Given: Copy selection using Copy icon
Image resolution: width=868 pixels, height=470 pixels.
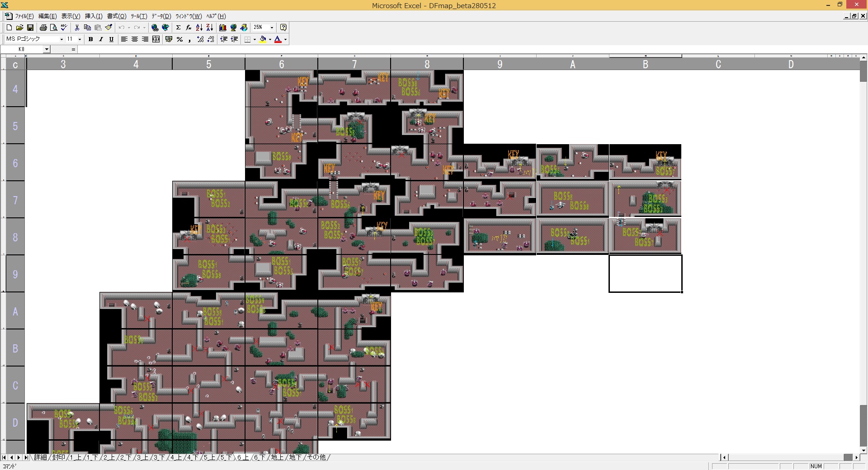Looking at the screenshot, I should [87, 28].
